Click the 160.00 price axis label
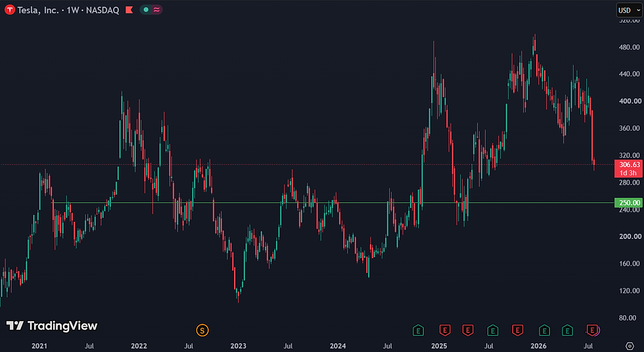Viewport: 644px width, 352px height. (630, 263)
